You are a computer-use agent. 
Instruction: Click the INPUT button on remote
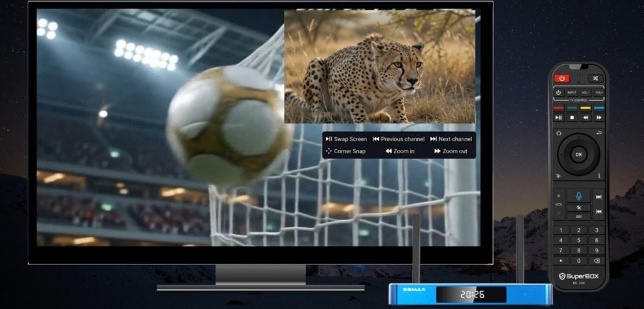pos(572,93)
